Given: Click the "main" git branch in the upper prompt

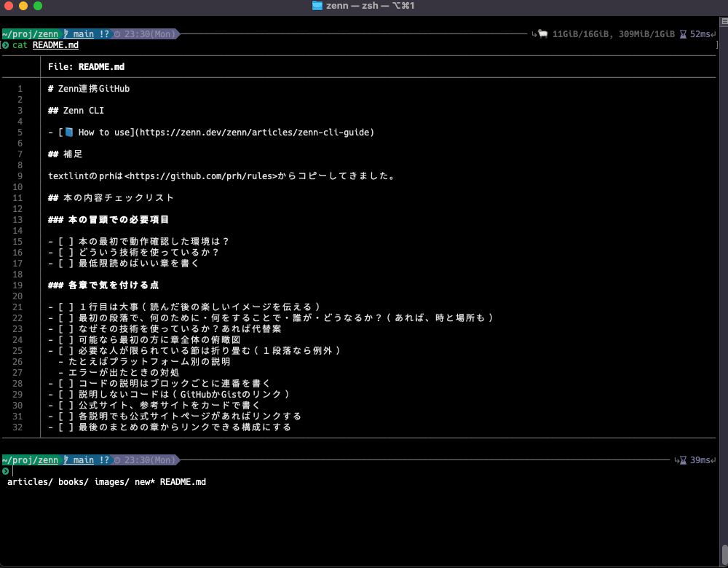Looking at the screenshot, I should point(84,34).
